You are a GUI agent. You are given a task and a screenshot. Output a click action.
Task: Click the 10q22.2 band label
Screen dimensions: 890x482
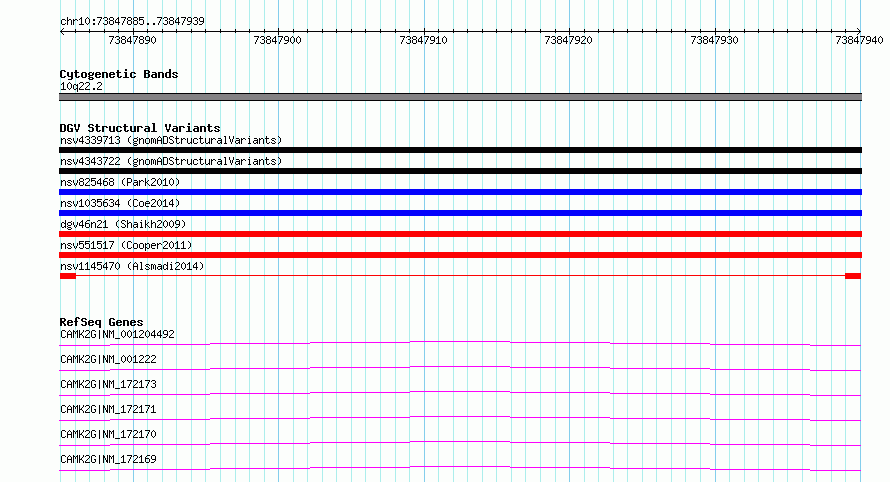[x=81, y=86]
